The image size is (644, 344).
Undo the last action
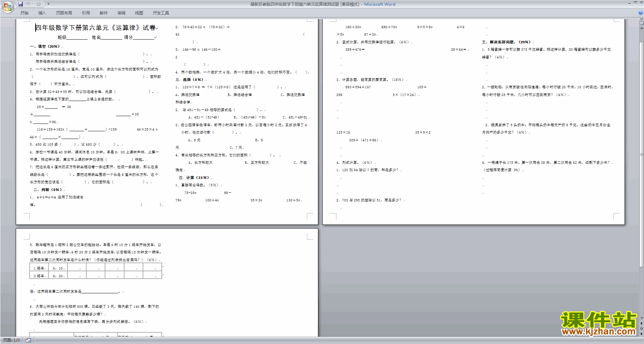(x=28, y=4)
